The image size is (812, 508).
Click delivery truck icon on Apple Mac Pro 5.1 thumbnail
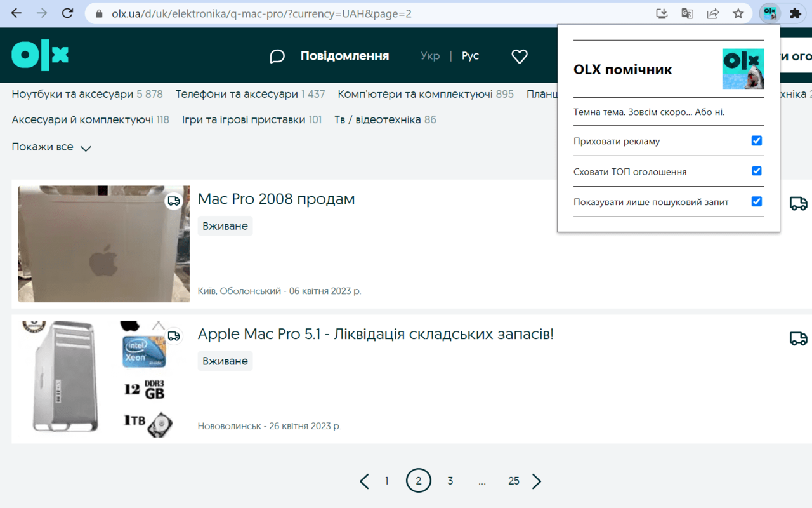click(x=174, y=336)
